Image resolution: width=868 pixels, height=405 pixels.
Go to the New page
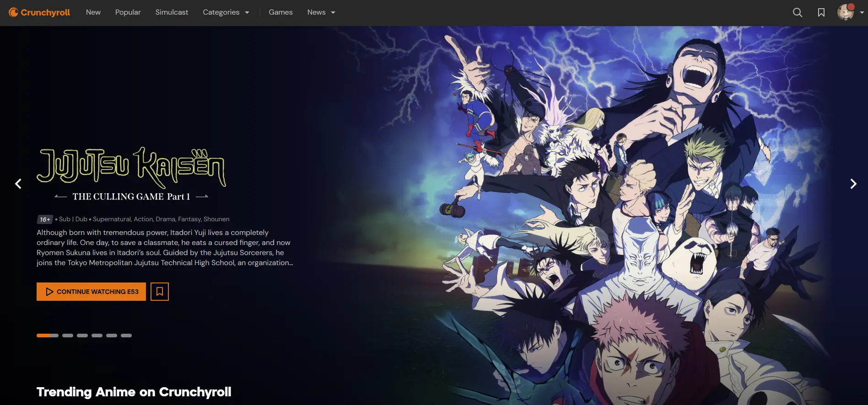(93, 12)
